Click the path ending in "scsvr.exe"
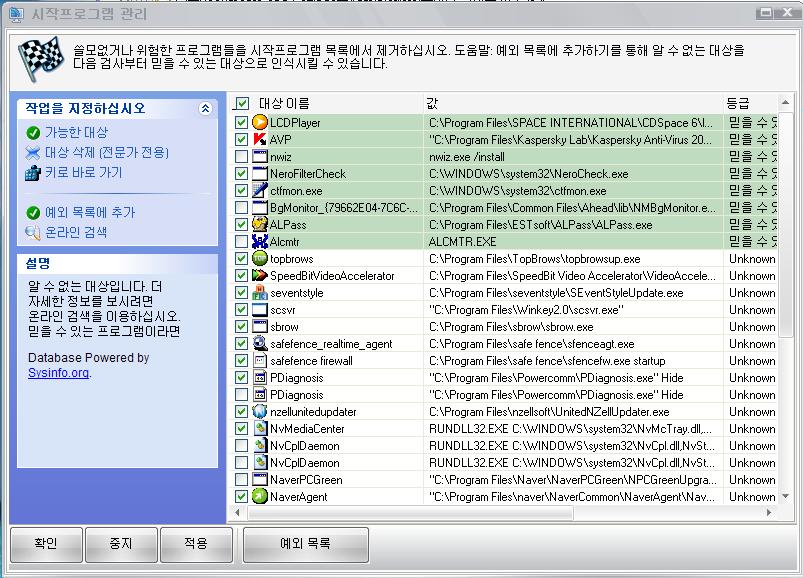 (526, 310)
